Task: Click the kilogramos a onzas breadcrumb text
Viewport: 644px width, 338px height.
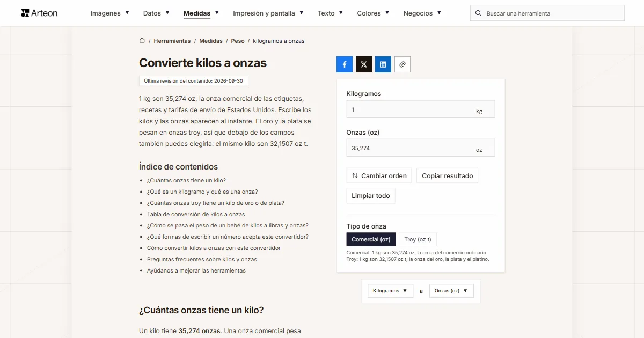Action: pyautogui.click(x=279, y=41)
